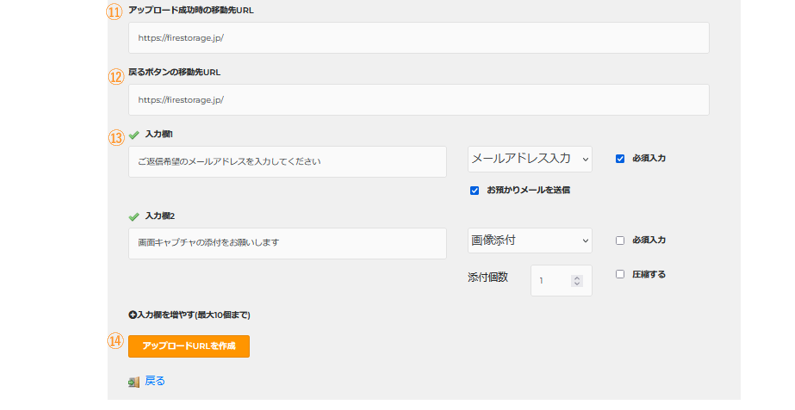The image size is (795, 410).
Task: Click the 入力欄2 label text
Action: [160, 216]
